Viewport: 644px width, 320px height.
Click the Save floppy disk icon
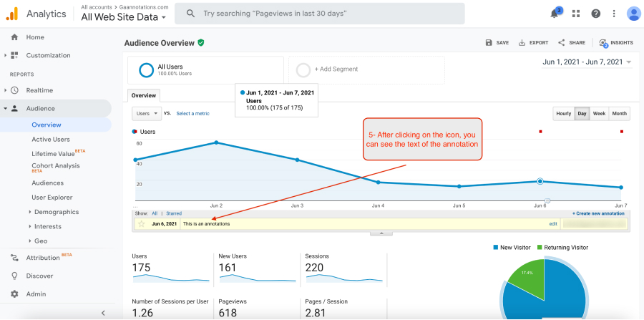pos(489,43)
